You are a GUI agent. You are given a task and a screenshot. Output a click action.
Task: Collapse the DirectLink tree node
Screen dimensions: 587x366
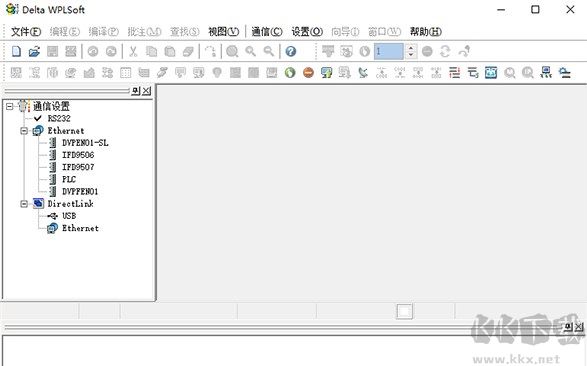(x=24, y=204)
